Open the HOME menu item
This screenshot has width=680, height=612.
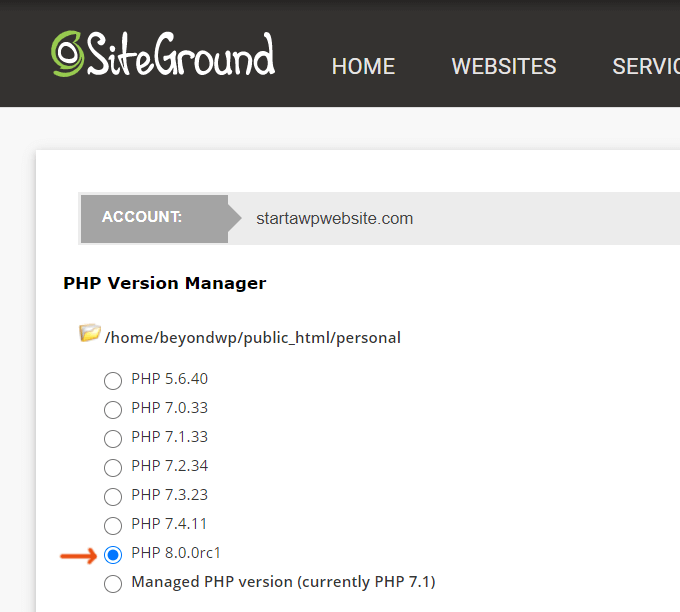click(x=363, y=66)
